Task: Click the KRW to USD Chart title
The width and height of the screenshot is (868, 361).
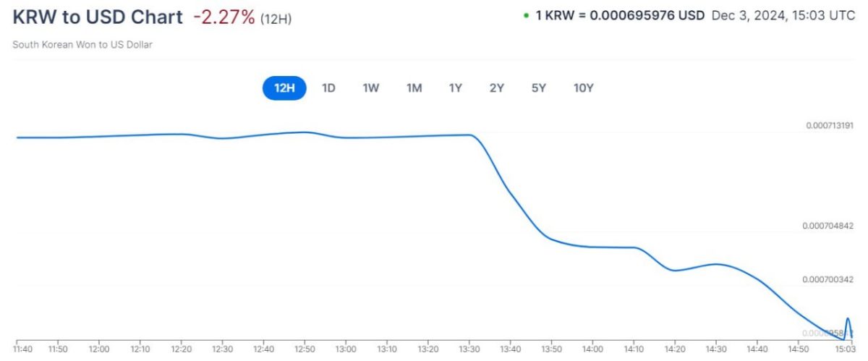Action: 98,17
